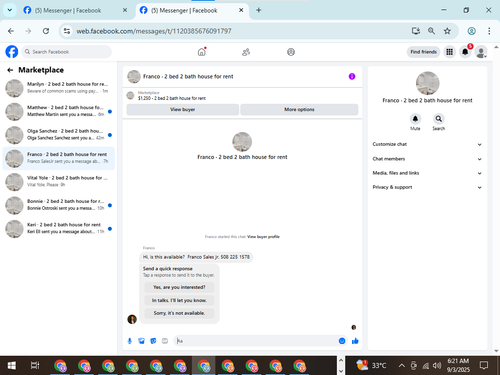Open the Windows Start menu
This screenshot has height=375, width=500.
12,366
